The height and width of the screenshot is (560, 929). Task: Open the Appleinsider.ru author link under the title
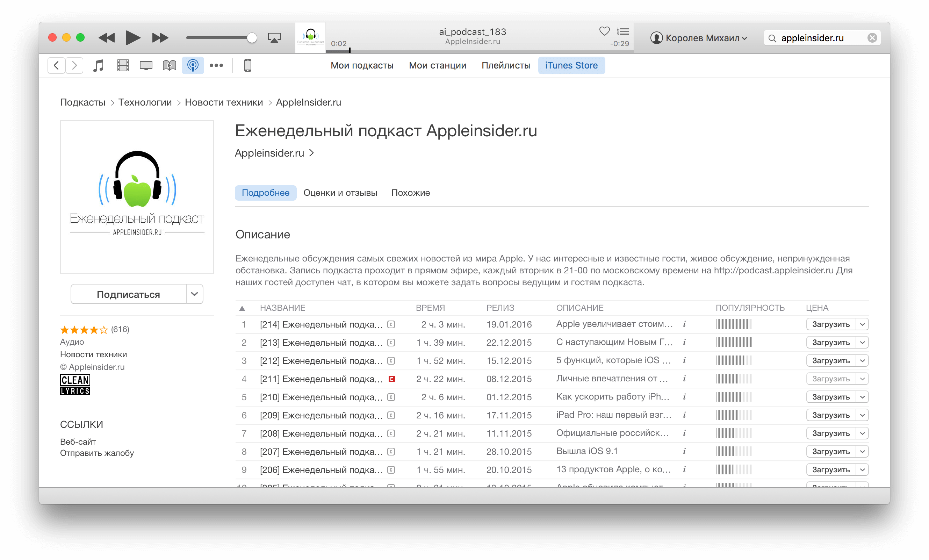pos(274,153)
